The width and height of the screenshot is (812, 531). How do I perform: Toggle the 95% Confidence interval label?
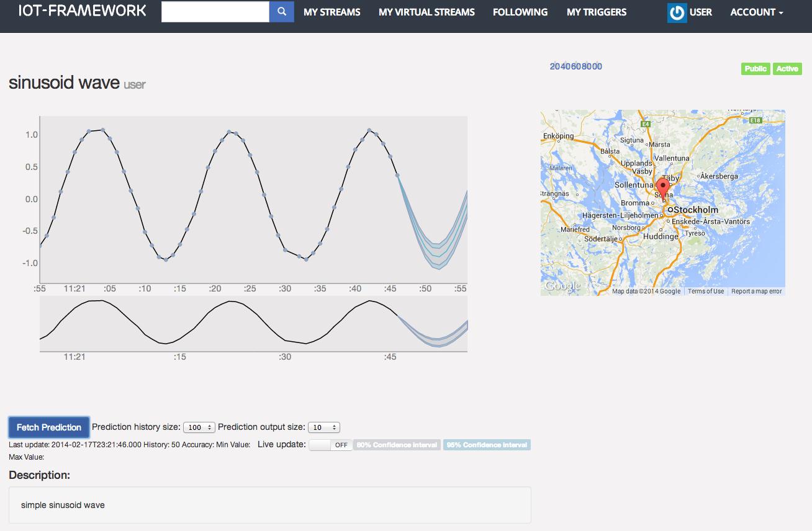[x=487, y=445]
